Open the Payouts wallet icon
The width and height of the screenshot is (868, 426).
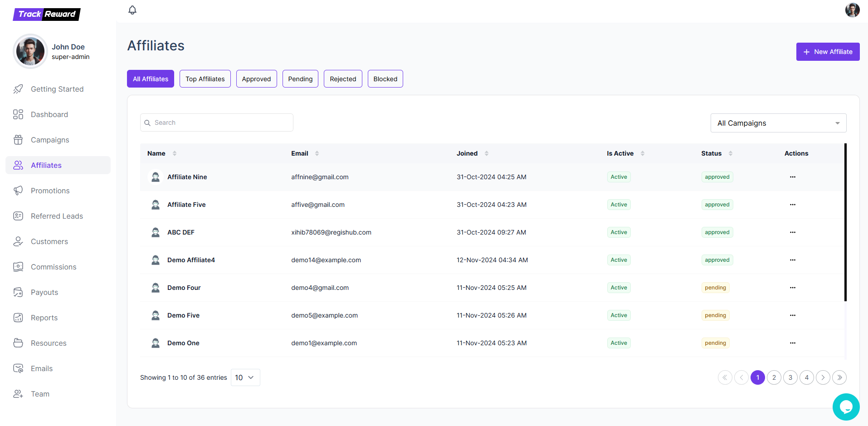18,292
